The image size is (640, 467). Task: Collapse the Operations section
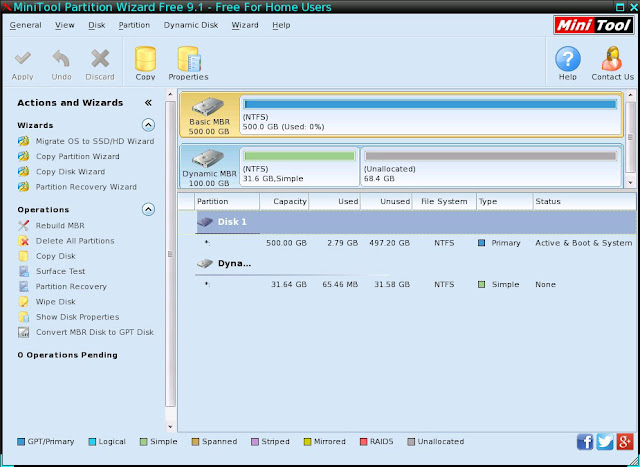pyautogui.click(x=148, y=209)
